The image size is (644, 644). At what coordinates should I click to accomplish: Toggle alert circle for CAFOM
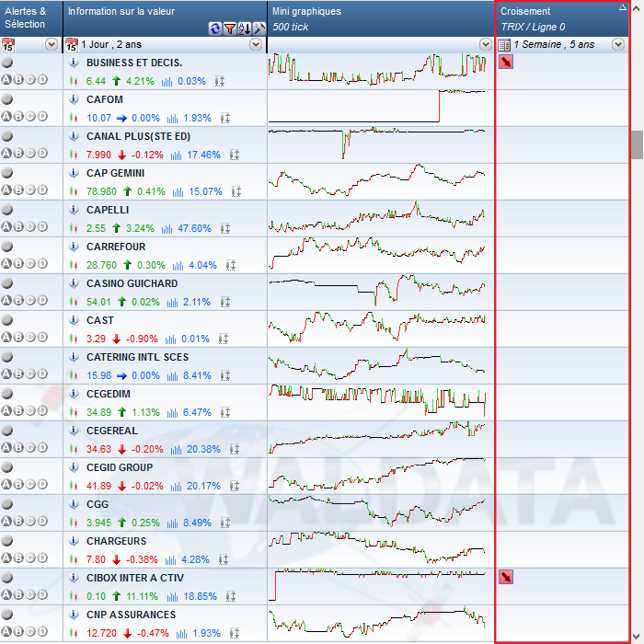coord(7,99)
